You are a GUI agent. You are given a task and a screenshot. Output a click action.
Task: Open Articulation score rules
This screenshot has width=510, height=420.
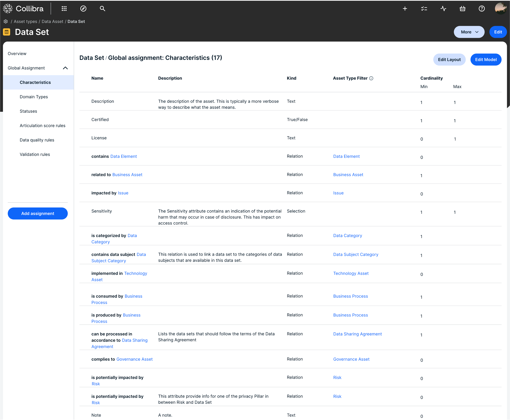pos(43,126)
